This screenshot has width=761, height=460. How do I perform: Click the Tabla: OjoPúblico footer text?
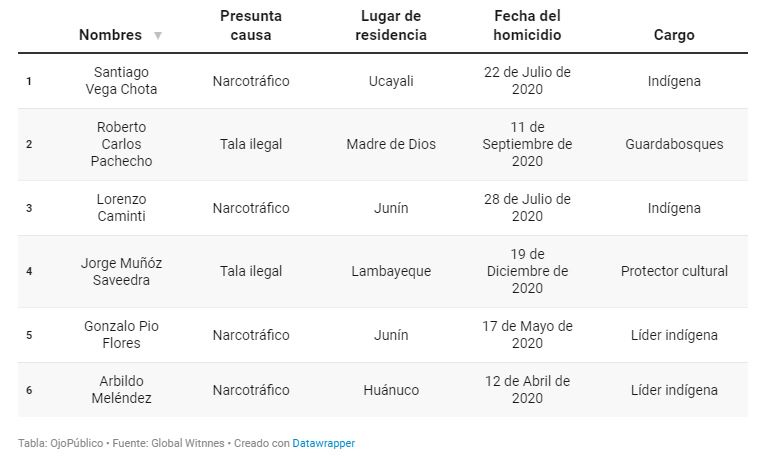click(x=61, y=443)
